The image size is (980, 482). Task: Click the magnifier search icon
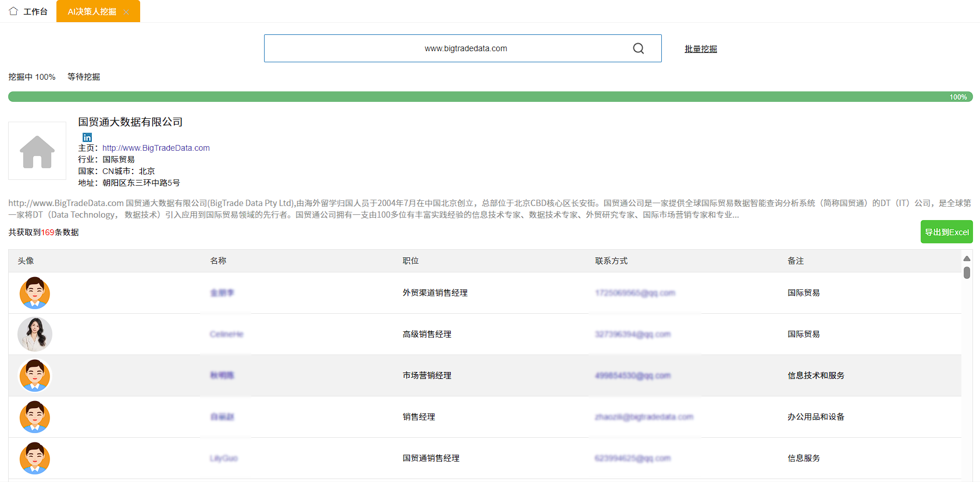[x=639, y=48]
